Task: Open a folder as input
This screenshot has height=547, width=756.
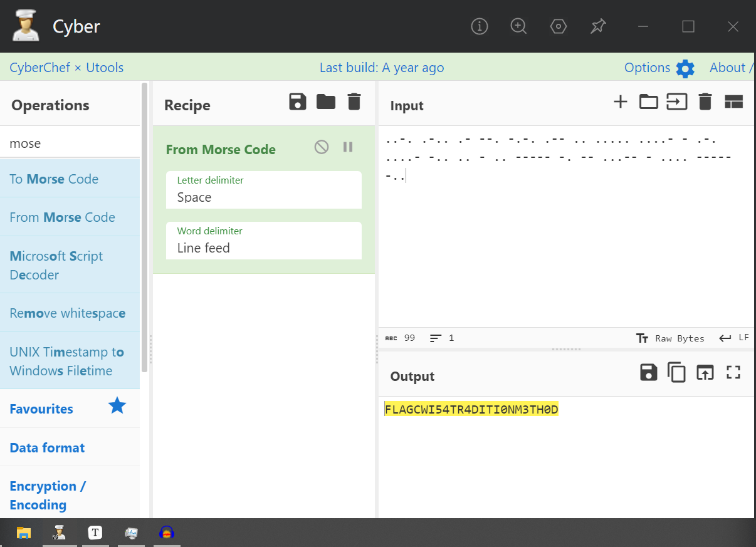Action: coord(648,102)
